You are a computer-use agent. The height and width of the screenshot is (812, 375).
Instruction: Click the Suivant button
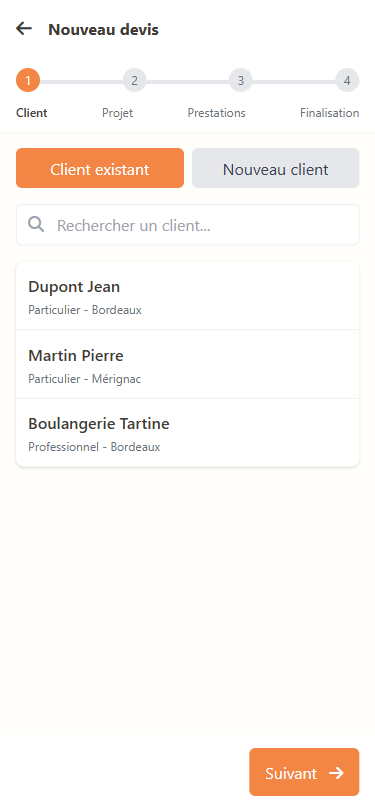pyautogui.click(x=304, y=772)
